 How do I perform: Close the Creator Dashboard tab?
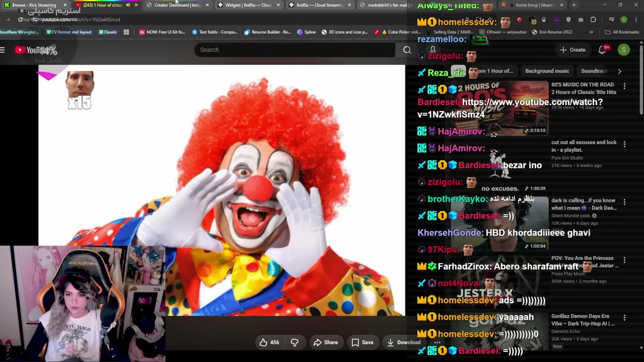pyautogui.click(x=207, y=5)
